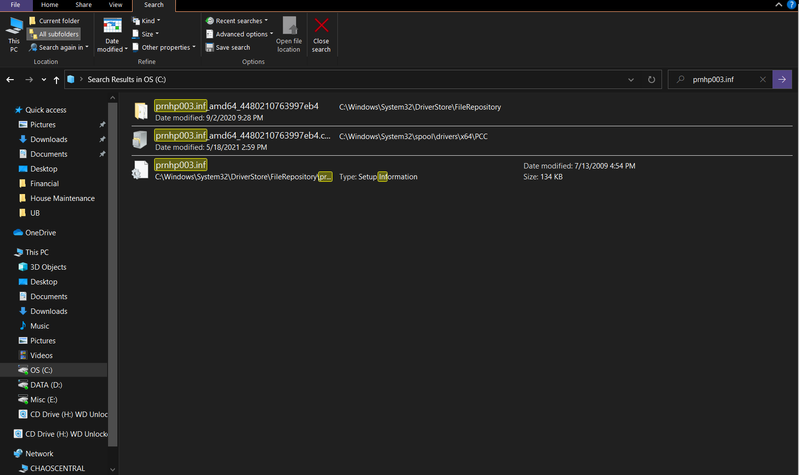Switch to the Share ribbon tab

tap(84, 5)
